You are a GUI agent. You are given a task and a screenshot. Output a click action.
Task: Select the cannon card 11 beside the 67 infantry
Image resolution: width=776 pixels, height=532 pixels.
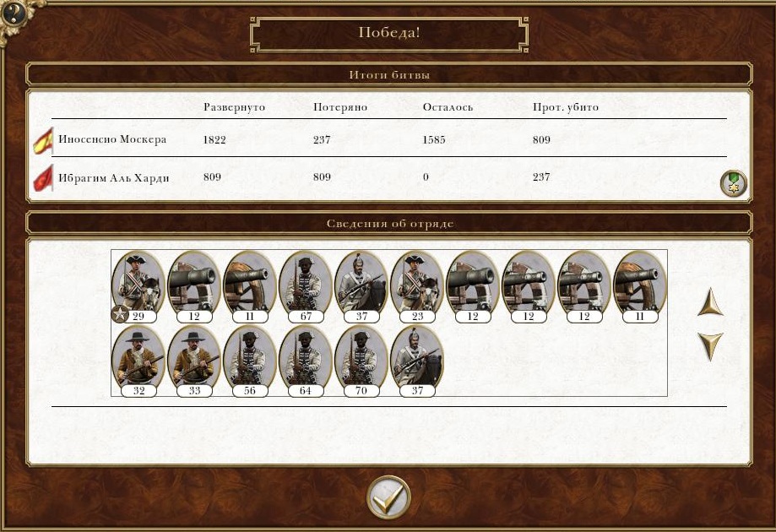click(x=249, y=286)
